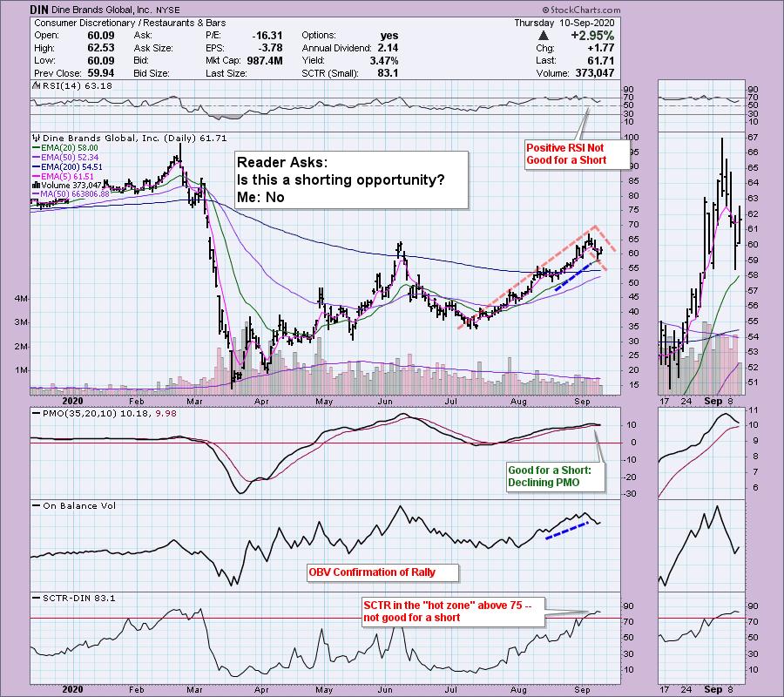Image resolution: width=784 pixels, height=697 pixels.
Task: Click the Options value "yes"
Action: (389, 36)
